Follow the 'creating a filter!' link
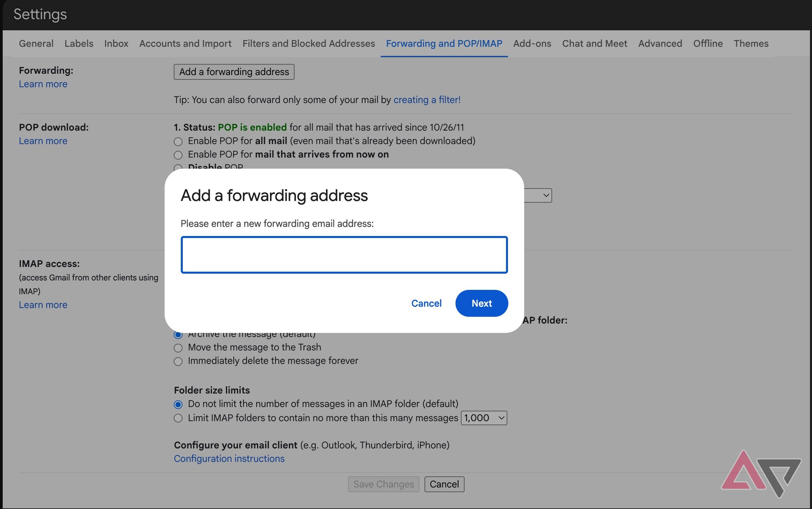 427,100
